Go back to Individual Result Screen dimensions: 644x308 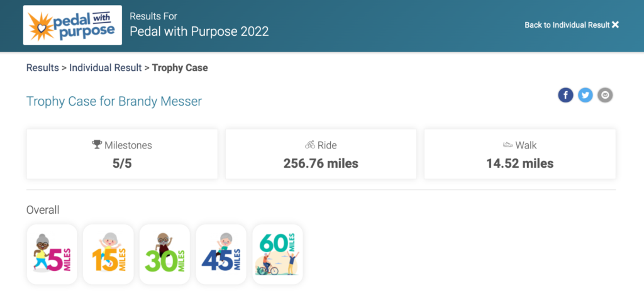567,25
